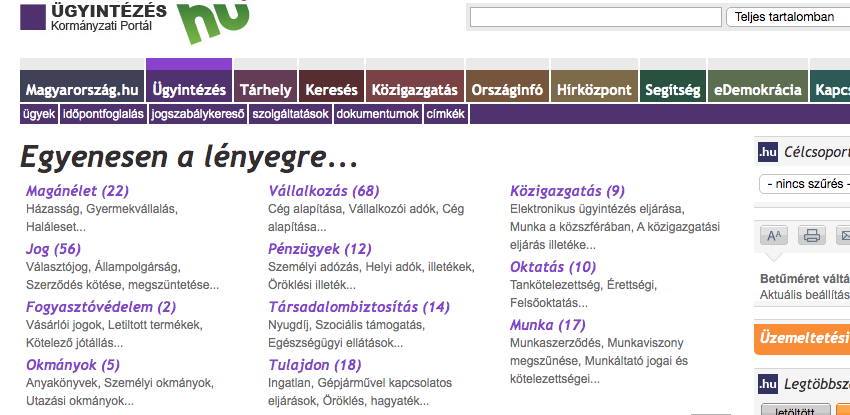
Task: Click the text Vásárlói jogok, Letiltott termékek,
Action: pos(114,325)
